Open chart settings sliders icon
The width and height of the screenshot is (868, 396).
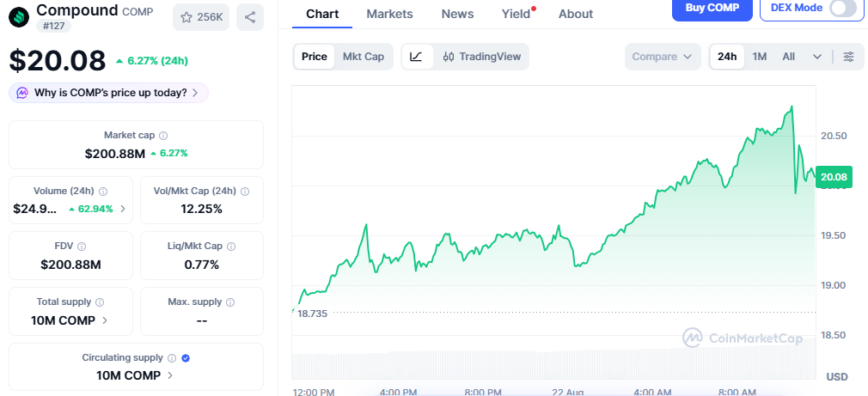coord(848,57)
